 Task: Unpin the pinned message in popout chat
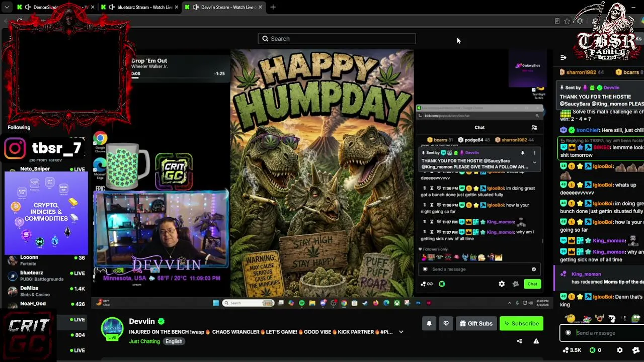tap(523, 153)
